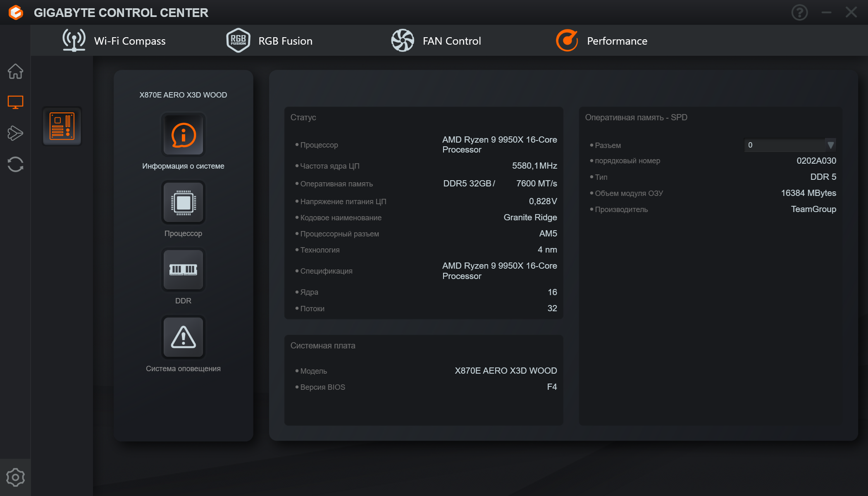Screen dimensions: 868x496
Task: Click the Система оповещения label
Action: (183, 368)
